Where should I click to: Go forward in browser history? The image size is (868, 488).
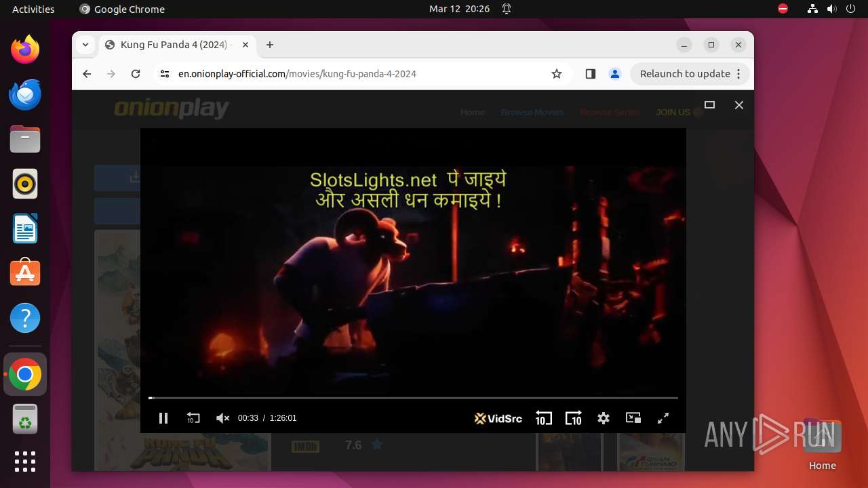pyautogui.click(x=111, y=74)
